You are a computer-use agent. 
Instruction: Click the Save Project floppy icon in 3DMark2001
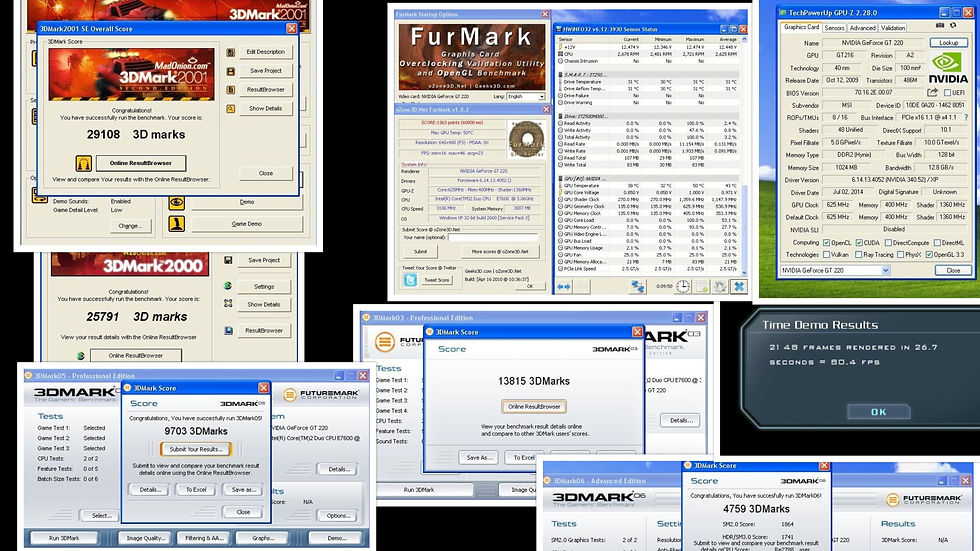pos(231,71)
